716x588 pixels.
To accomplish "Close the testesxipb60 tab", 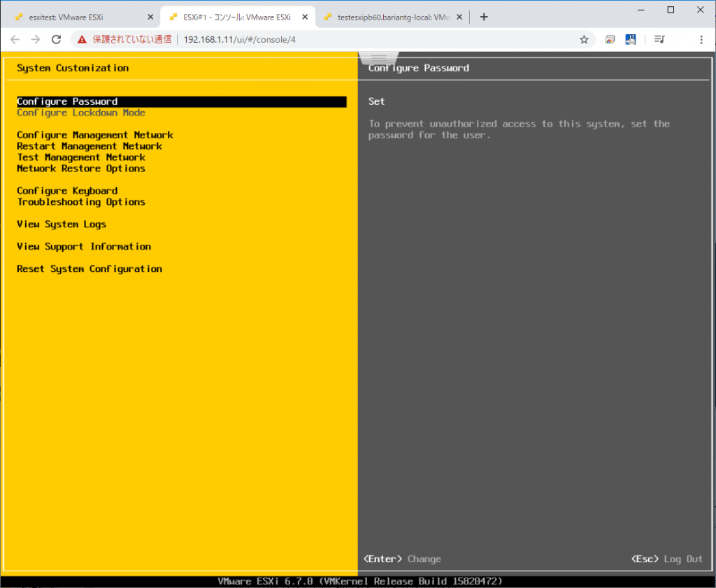I will [459, 17].
